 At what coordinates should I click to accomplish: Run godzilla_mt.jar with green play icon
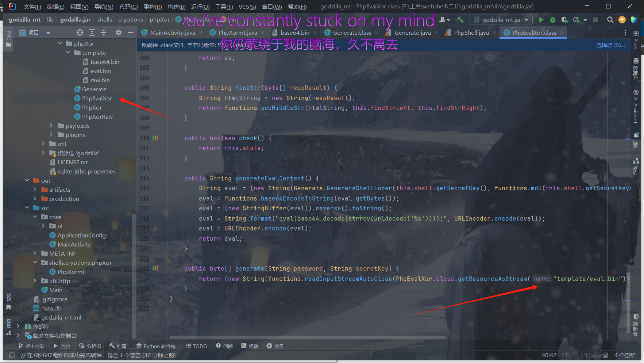(x=541, y=20)
